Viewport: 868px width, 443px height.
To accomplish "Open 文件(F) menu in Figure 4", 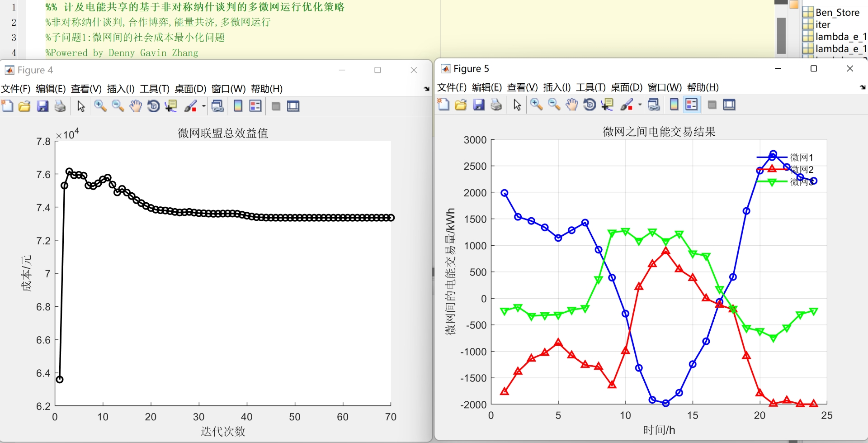I will 16,89.
